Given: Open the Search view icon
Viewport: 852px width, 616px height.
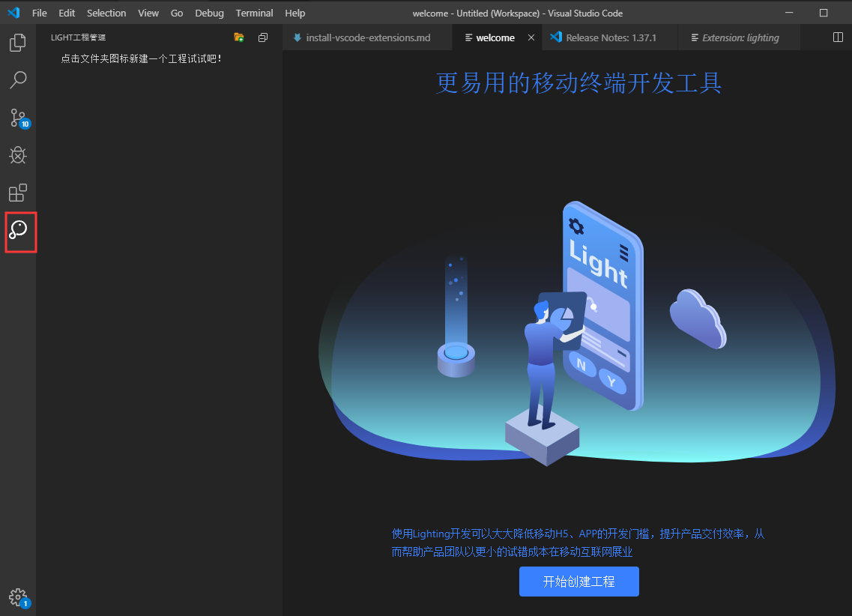Looking at the screenshot, I should coord(18,79).
